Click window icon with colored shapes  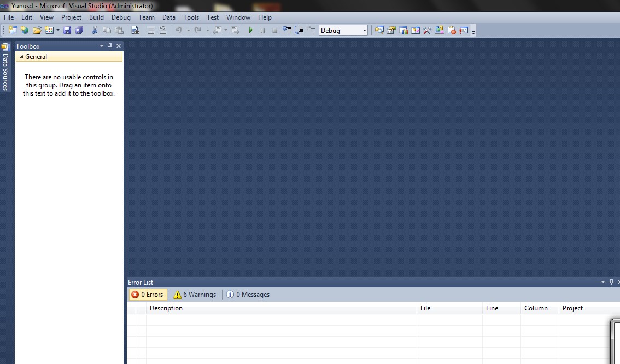[x=403, y=31]
